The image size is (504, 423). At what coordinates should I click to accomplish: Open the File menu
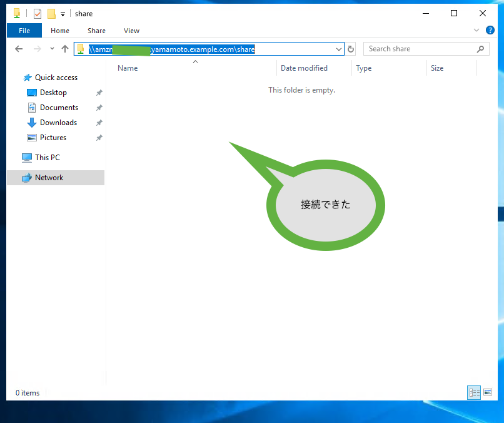[x=24, y=30]
